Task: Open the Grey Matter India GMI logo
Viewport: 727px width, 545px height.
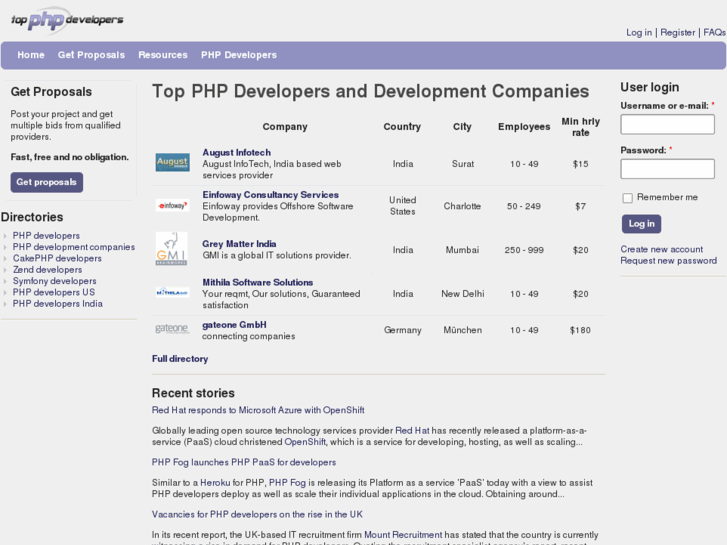Action: click(x=172, y=249)
